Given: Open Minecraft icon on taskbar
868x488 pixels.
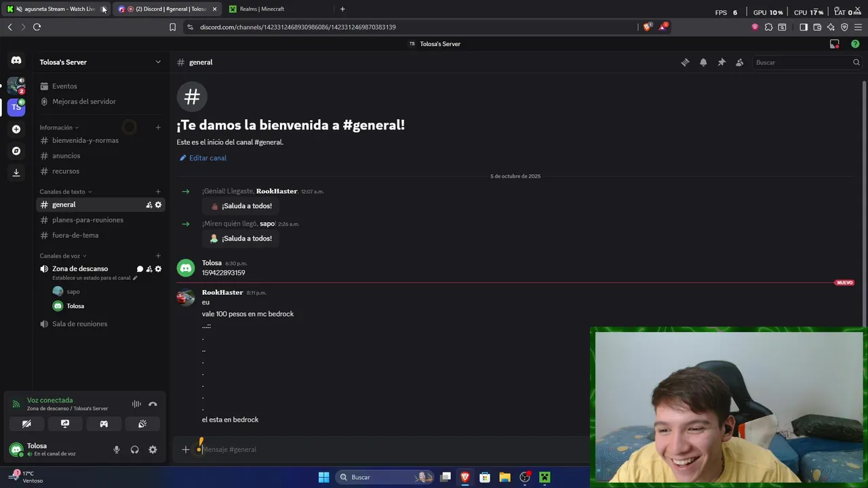Looking at the screenshot, I should [545, 477].
